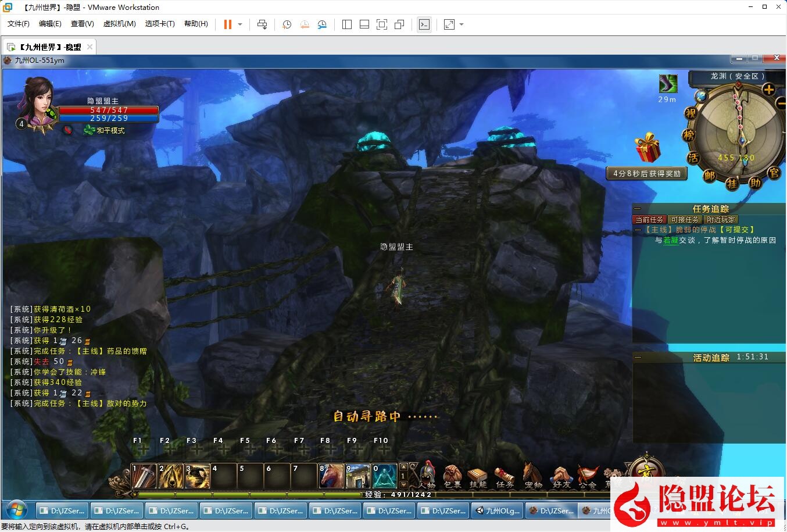This screenshot has height=532, width=787.
Task: Use the horse mount skill in slot 8
Action: click(x=331, y=476)
